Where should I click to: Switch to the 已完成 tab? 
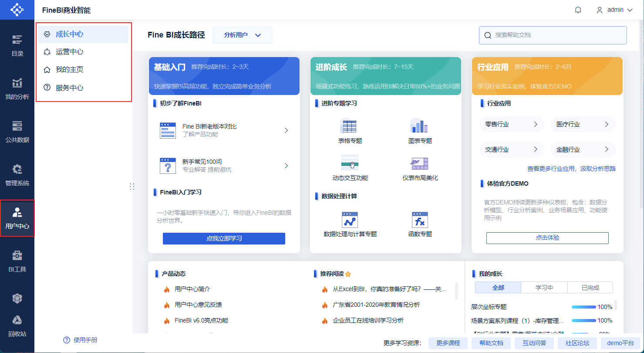click(x=590, y=288)
